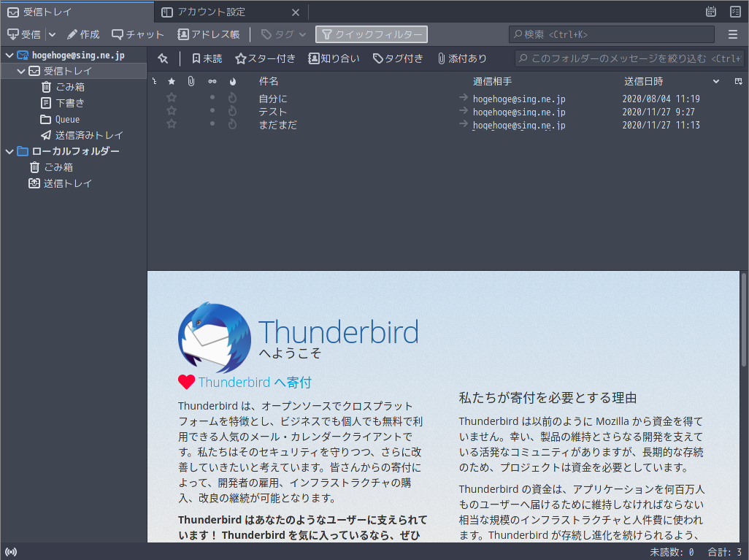
Task: Sort by attachment column header
Action: point(191,81)
